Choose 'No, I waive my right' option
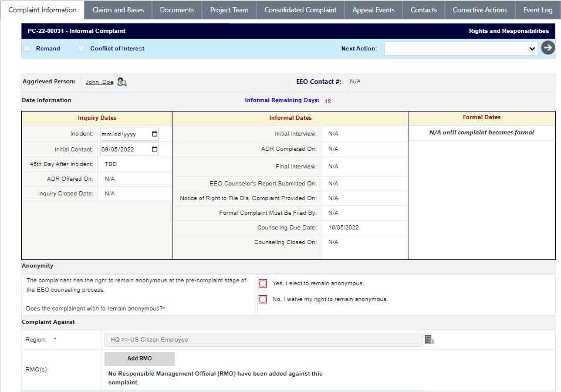561x392 pixels. (x=263, y=299)
